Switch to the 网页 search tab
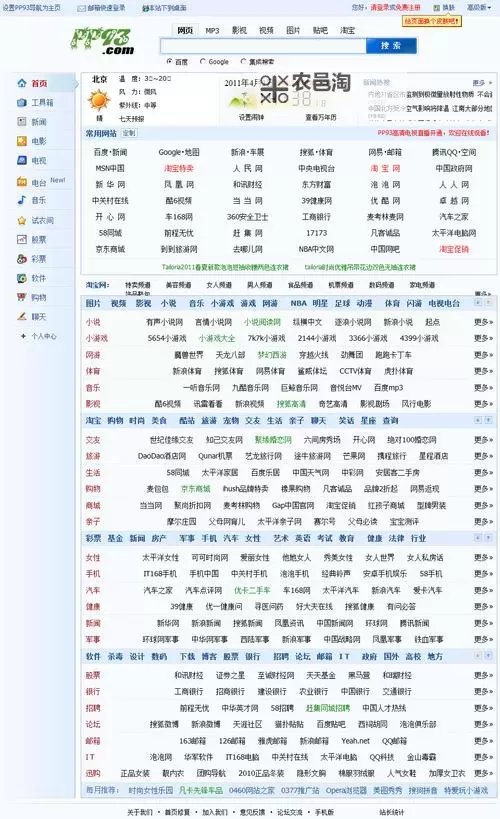Viewport: 500px width, 819px height. [185, 30]
